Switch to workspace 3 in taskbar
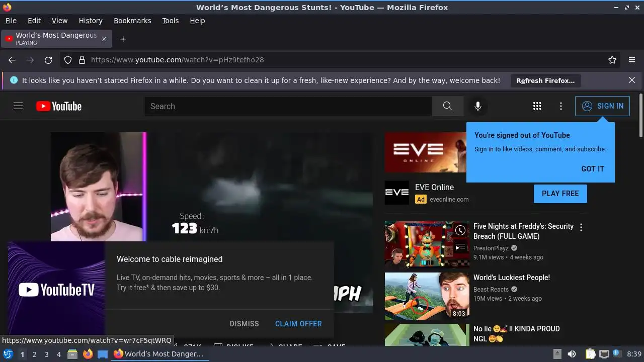Viewport: 644px width, 362px height. pyautogui.click(x=46, y=354)
